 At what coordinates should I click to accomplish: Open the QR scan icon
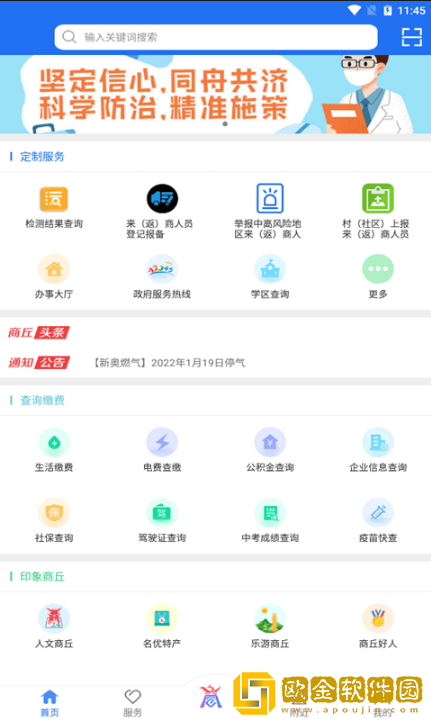(411, 37)
